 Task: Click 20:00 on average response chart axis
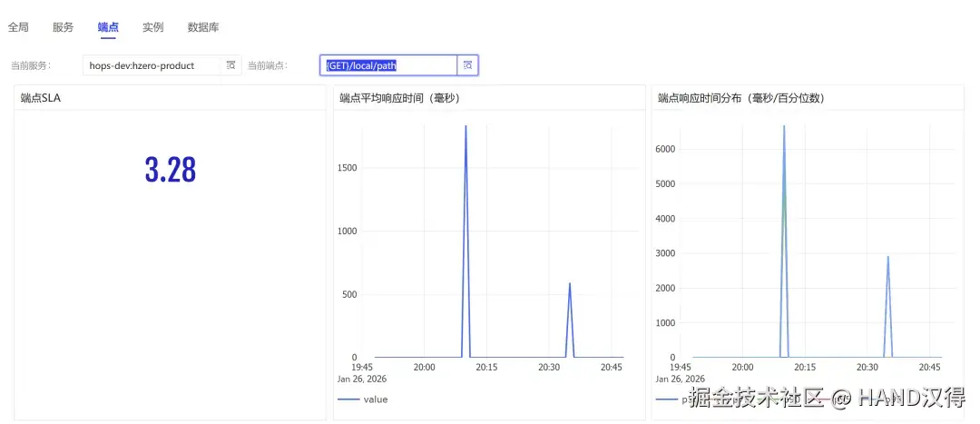click(x=424, y=368)
